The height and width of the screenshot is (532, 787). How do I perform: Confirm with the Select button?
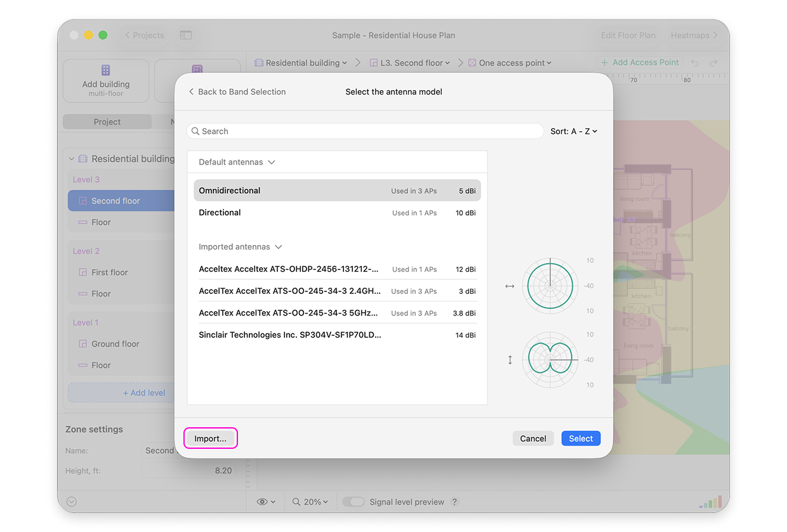tap(581, 439)
